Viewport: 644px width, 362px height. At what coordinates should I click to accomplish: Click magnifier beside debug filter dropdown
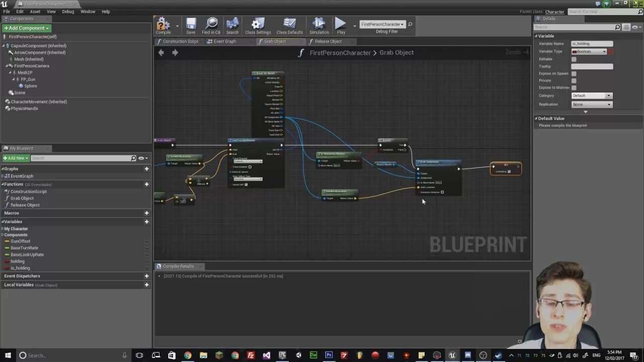click(x=410, y=24)
